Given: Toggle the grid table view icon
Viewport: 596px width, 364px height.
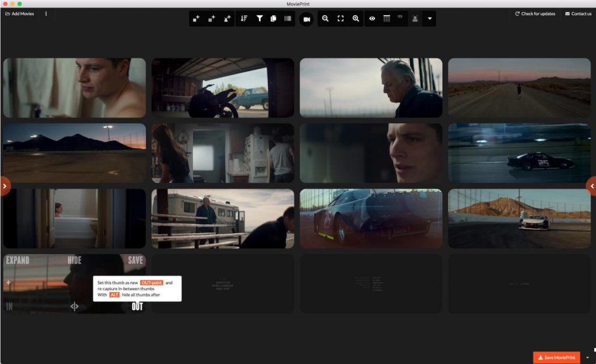Looking at the screenshot, I should tap(386, 19).
